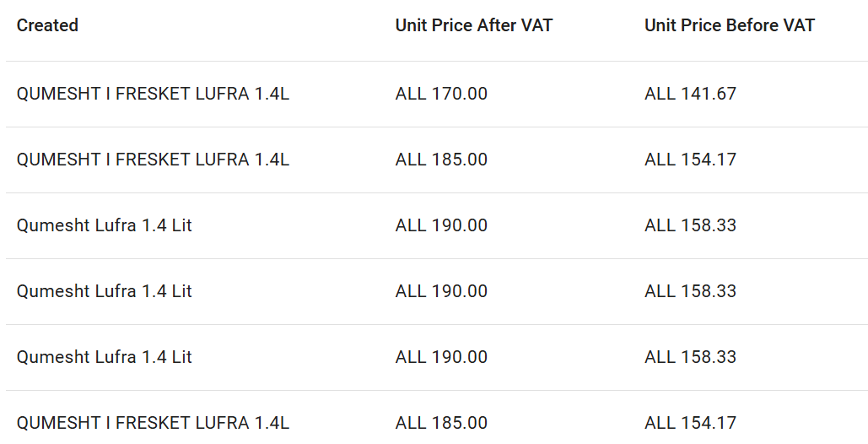Click first ALL 158.33 before-VAT cell
Image resolution: width=868 pixels, height=444 pixels.
coord(690,225)
